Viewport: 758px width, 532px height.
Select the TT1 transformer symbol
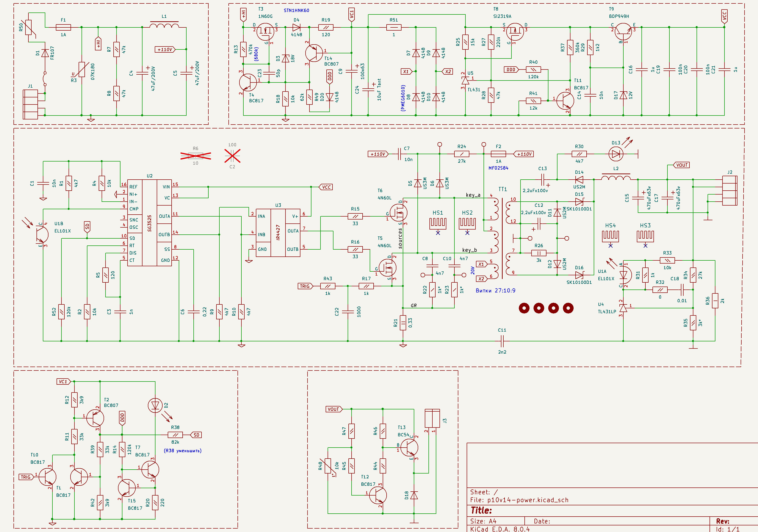pyautogui.click(x=502, y=238)
